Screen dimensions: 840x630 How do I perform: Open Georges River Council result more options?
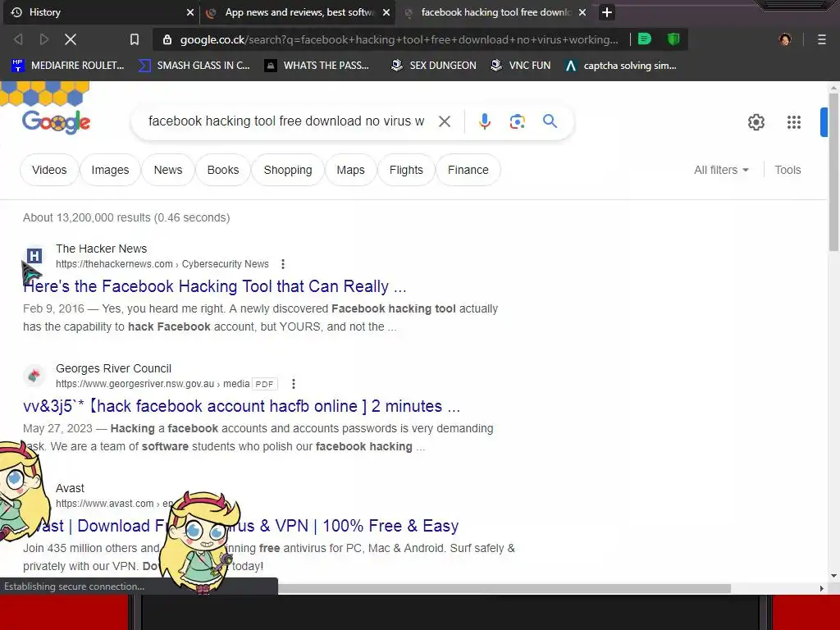(x=293, y=384)
